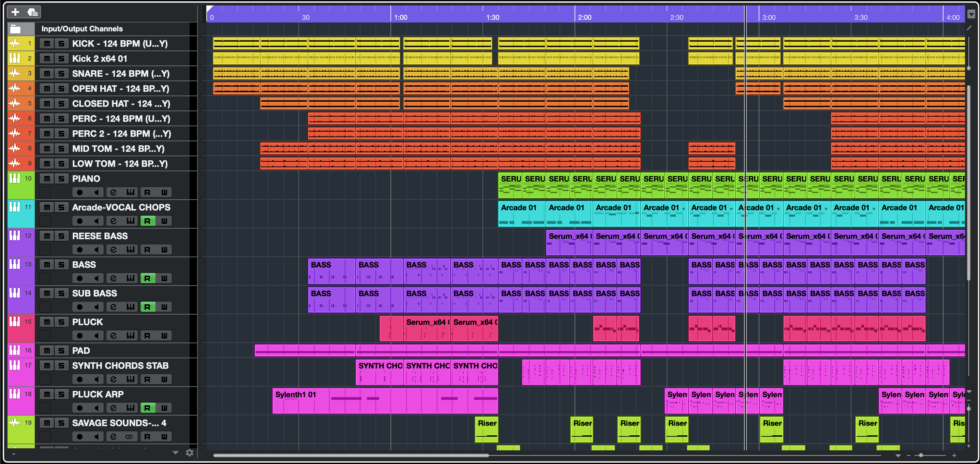Disable Read automation on Arcade-VOCAL CHOPS
Screen dimensions: 980x464
point(147,221)
